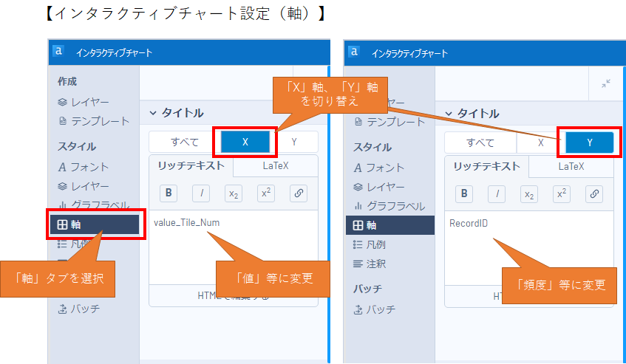Image resolution: width=626 pixels, height=364 pixels.
Task: Open スタイル レイヤー in right window sidebar
Action: click(x=379, y=187)
